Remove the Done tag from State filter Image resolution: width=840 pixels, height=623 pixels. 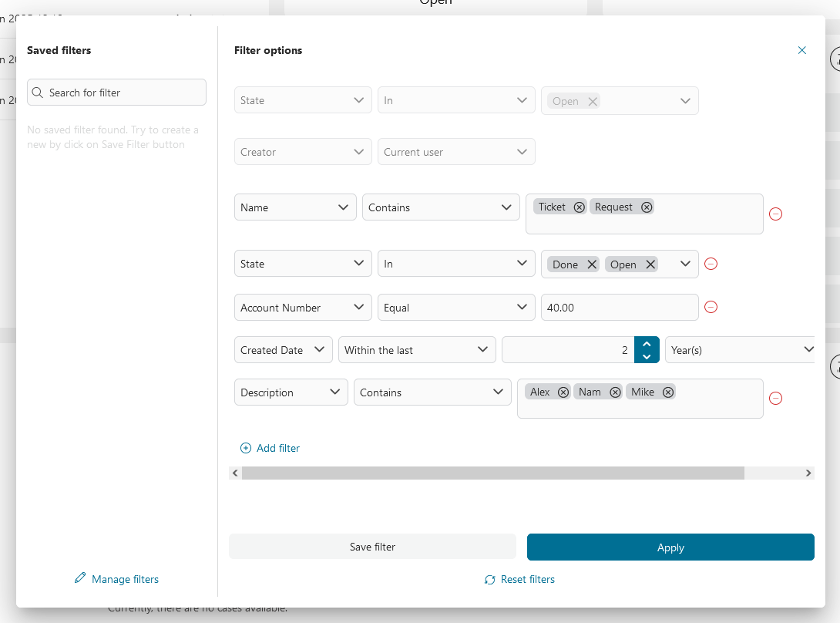[592, 264]
